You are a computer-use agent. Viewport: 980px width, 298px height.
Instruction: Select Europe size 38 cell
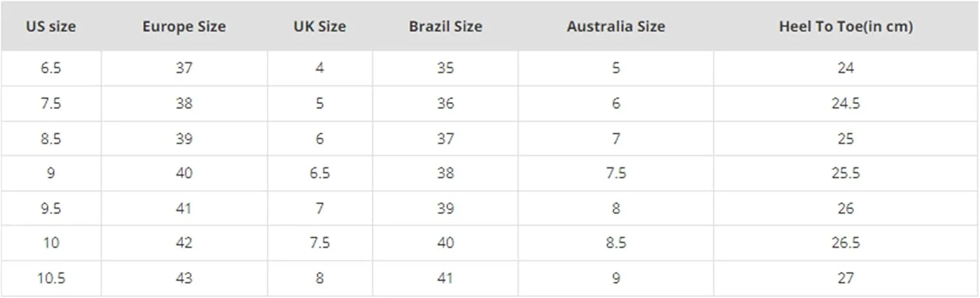184,103
